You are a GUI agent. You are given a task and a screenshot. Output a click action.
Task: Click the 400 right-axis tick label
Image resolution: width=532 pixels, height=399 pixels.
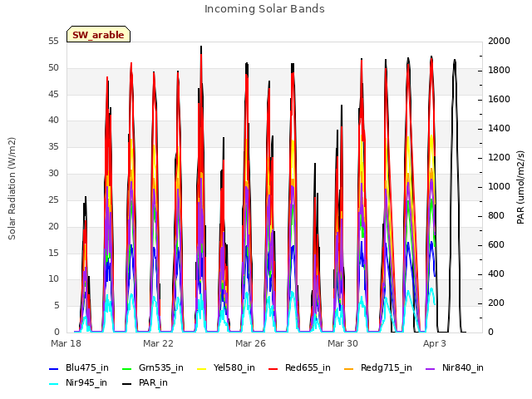tap(496, 273)
